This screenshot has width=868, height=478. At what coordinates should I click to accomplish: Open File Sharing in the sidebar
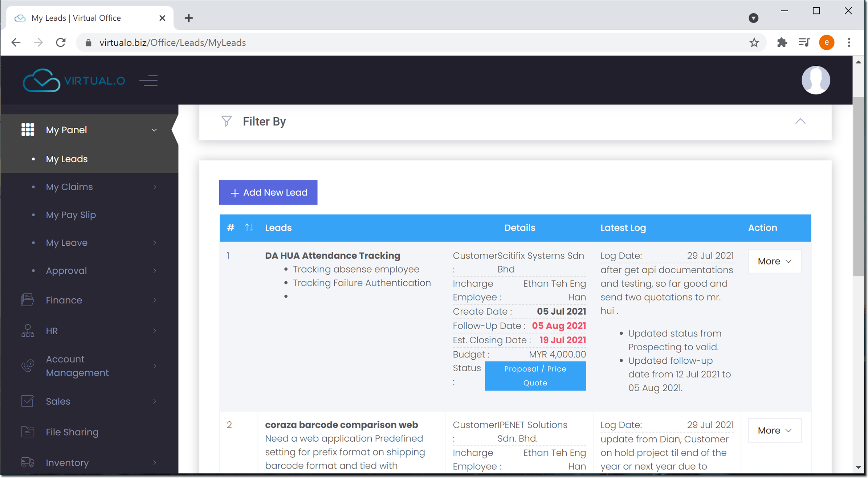point(72,432)
